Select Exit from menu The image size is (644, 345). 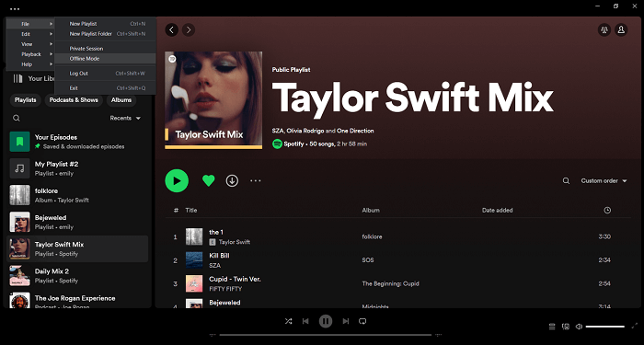[106, 88]
